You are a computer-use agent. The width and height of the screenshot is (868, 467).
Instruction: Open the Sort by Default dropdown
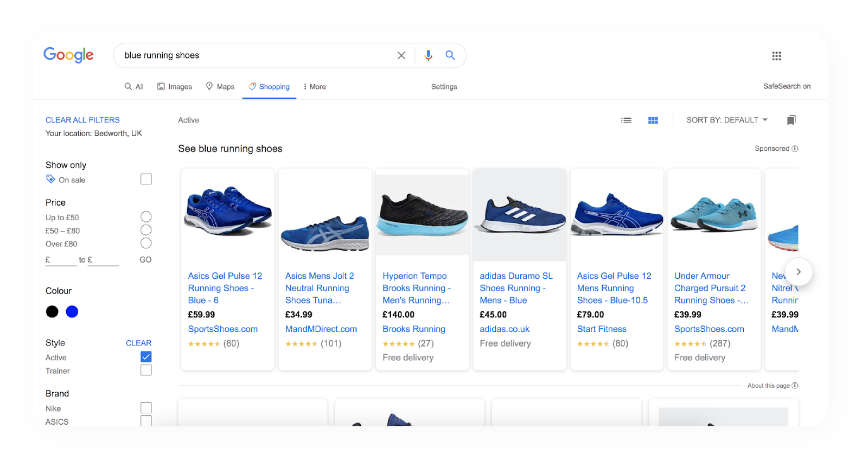tap(727, 120)
